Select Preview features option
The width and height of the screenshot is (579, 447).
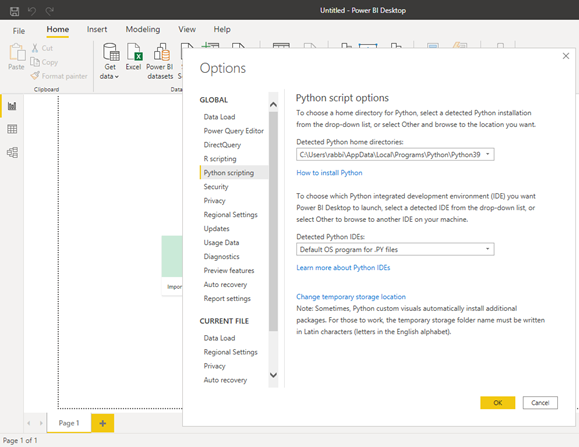point(229,271)
